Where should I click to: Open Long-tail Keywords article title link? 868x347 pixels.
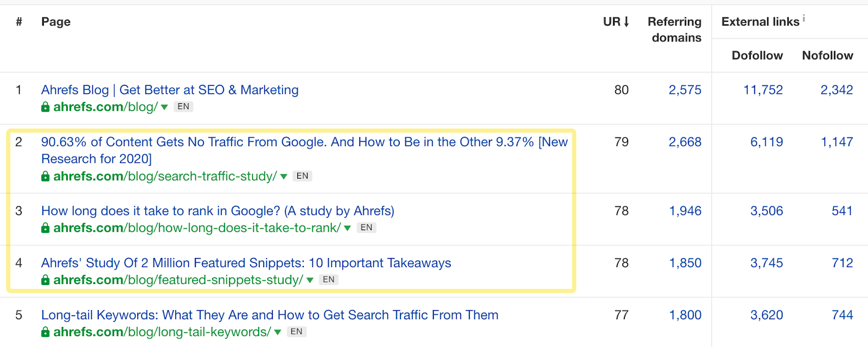point(270,315)
